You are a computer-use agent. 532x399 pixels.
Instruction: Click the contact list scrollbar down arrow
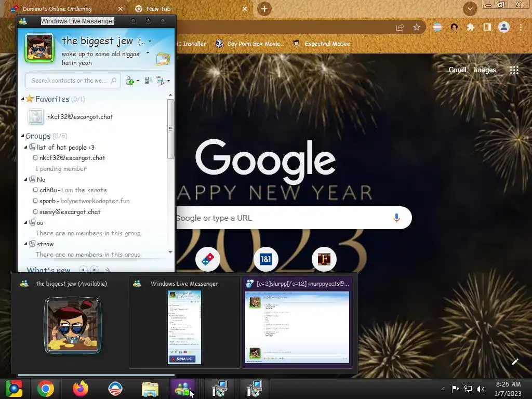point(170,252)
